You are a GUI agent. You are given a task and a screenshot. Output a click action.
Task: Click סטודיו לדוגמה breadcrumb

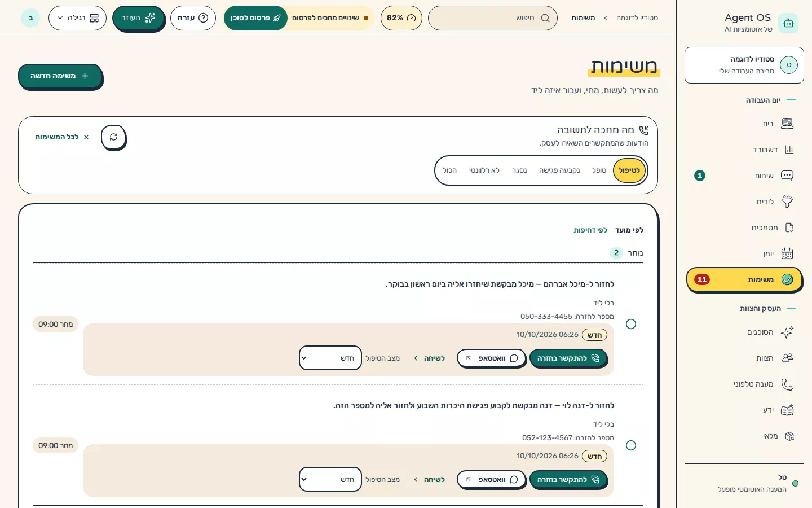637,18
